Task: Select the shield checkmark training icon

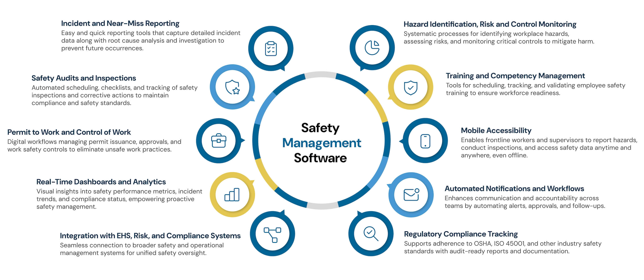Action: point(411,87)
